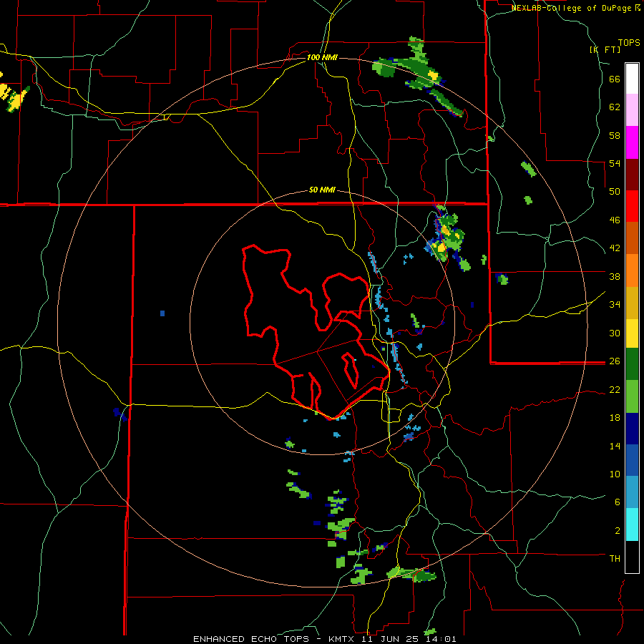
Task: Select the dark green legend swatch
Action: pyautogui.click(x=632, y=364)
